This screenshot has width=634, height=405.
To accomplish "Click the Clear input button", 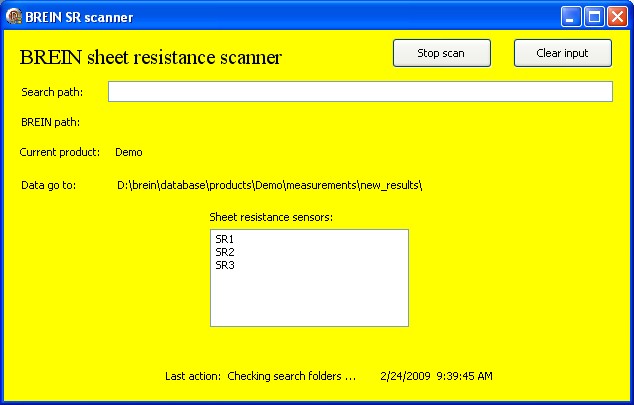I will pyautogui.click(x=562, y=53).
